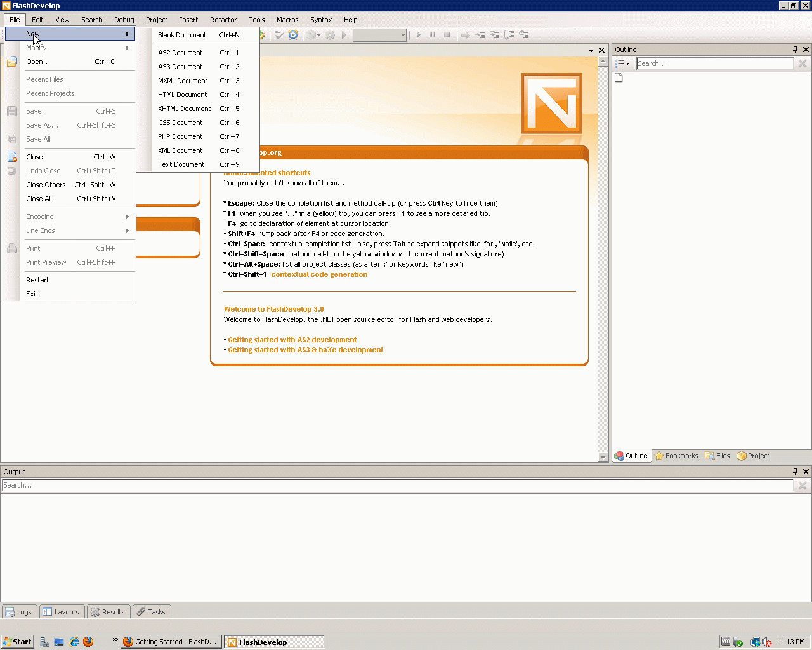Click the Close document icon in the File menu

[12, 157]
